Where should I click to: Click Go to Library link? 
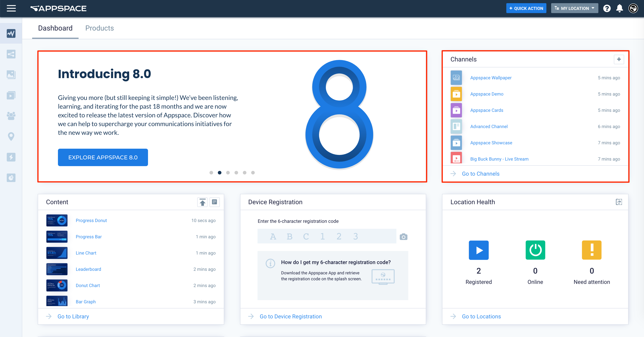pyautogui.click(x=73, y=316)
